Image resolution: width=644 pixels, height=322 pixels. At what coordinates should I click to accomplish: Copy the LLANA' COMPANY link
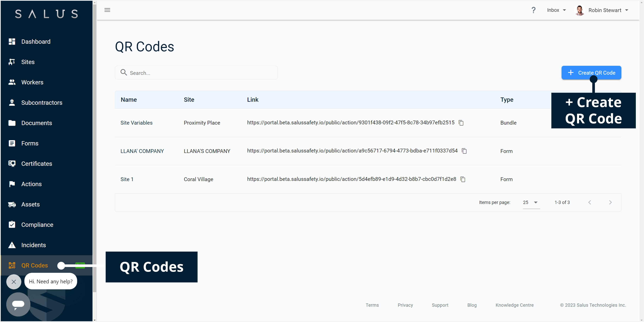click(464, 151)
